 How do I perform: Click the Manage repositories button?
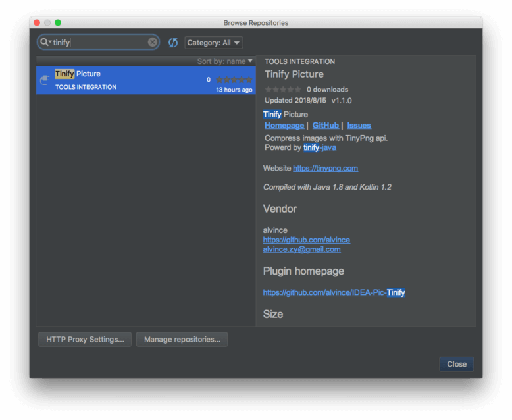pos(182,339)
